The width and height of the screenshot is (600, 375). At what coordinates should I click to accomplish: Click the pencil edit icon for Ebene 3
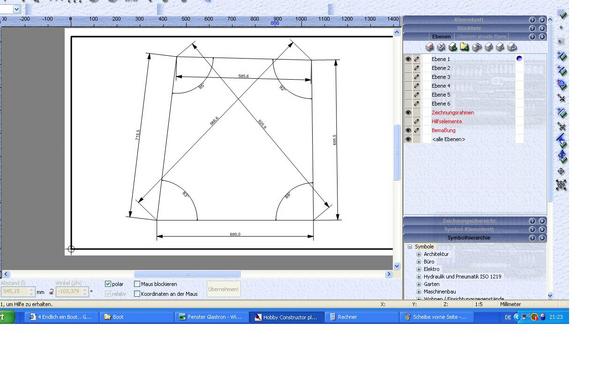(x=417, y=77)
